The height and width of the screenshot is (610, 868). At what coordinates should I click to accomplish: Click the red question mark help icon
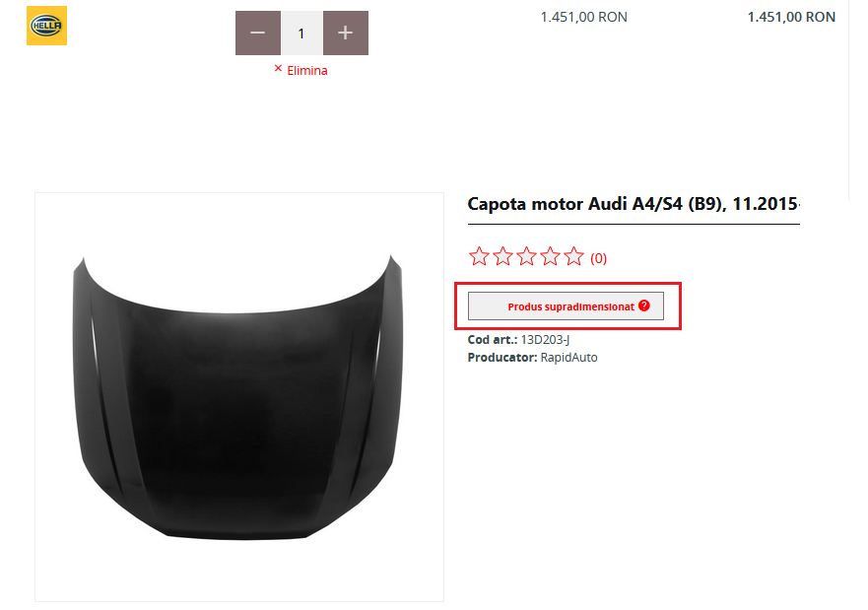[644, 305]
